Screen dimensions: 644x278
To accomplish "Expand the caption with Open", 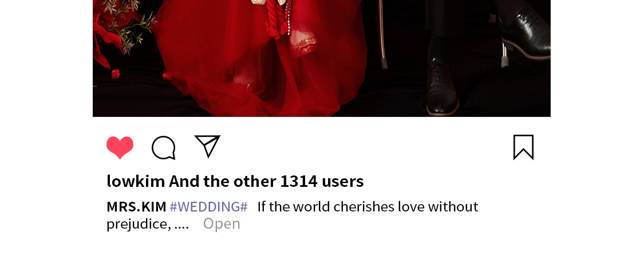I will (x=222, y=224).
